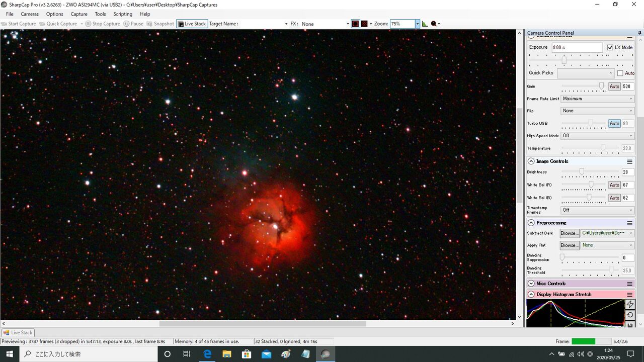Click the Start Capture toolbar button
The height and width of the screenshot is (362, 644).
point(19,24)
